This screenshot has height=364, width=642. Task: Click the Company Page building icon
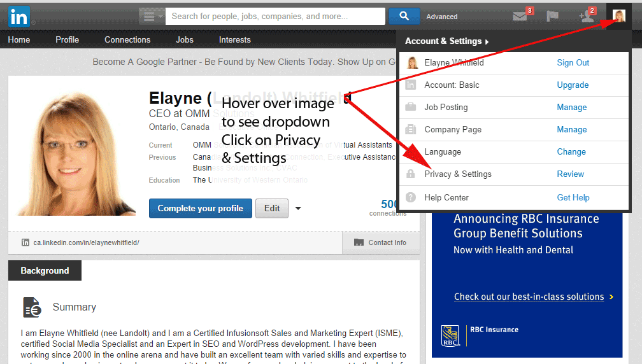click(x=410, y=129)
